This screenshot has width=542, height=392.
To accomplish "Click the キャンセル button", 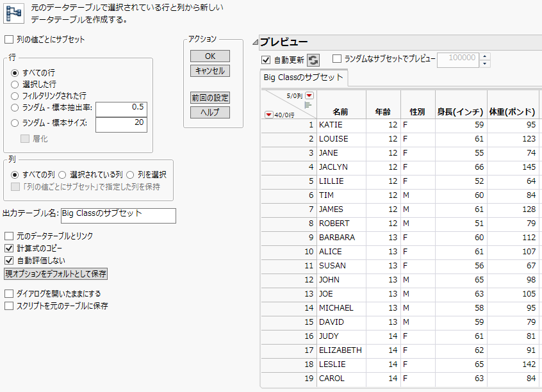I will [210, 70].
